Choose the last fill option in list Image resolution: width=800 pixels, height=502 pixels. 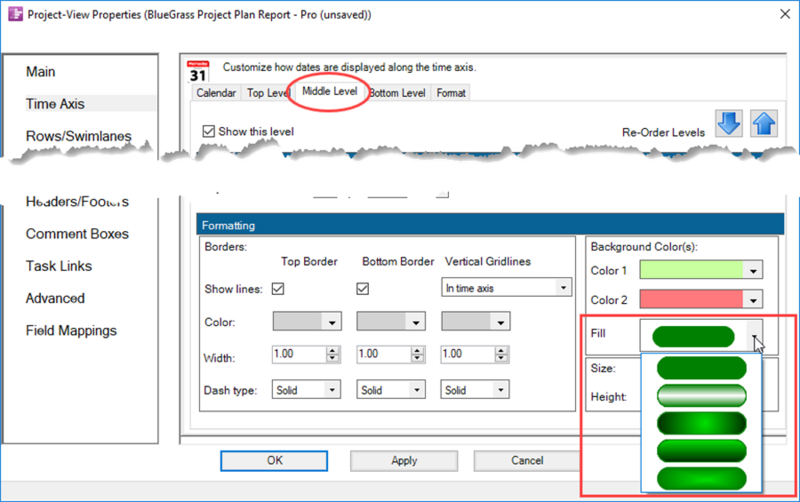702,479
